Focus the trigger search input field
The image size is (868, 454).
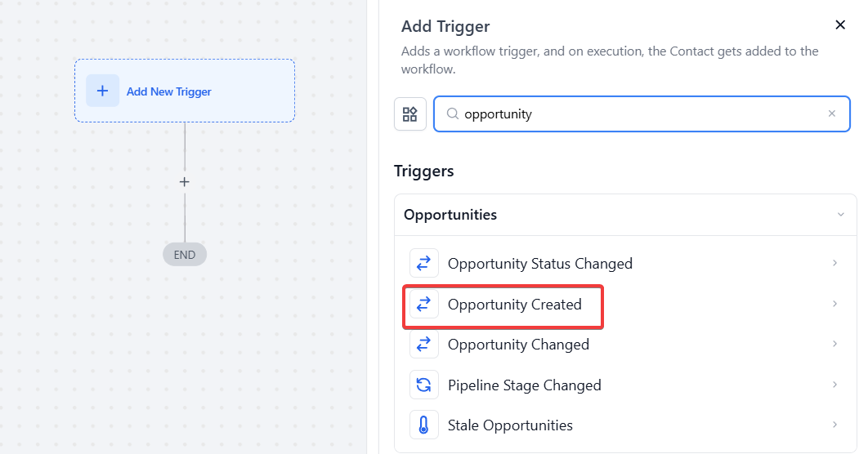pos(642,114)
